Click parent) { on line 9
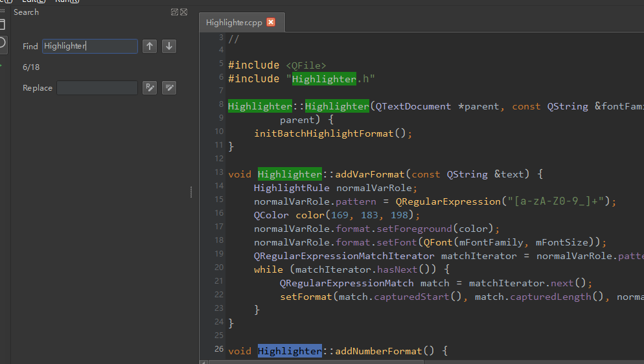This screenshot has width=644, height=364. (307, 120)
